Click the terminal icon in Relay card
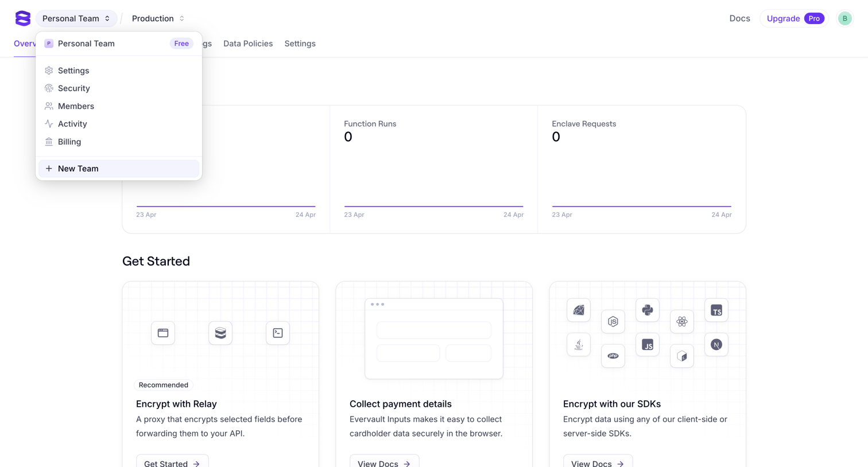 click(x=278, y=333)
